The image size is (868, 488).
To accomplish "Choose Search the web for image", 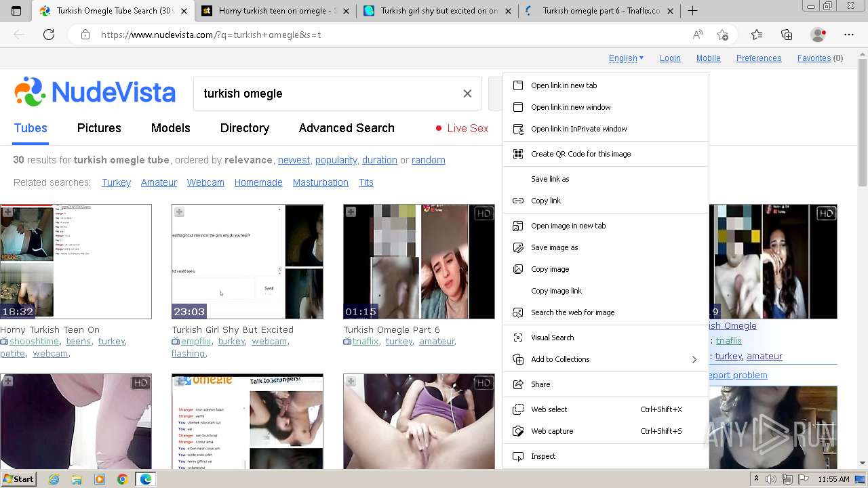I will coord(606,312).
